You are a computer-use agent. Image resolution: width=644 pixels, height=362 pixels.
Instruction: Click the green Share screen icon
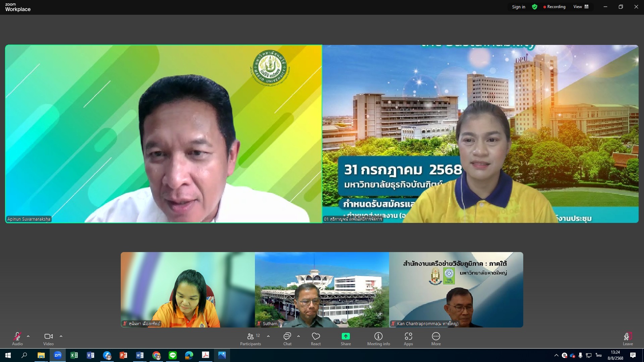[x=345, y=336]
